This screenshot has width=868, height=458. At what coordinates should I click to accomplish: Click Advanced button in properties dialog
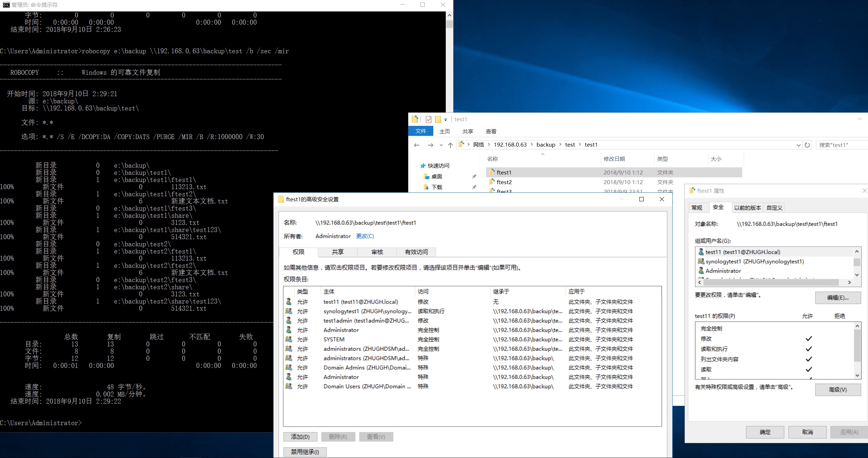pyautogui.click(x=838, y=390)
